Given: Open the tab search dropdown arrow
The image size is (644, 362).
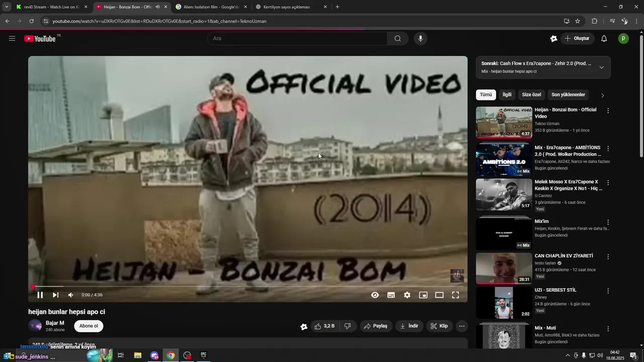Looking at the screenshot, I should [7, 7].
